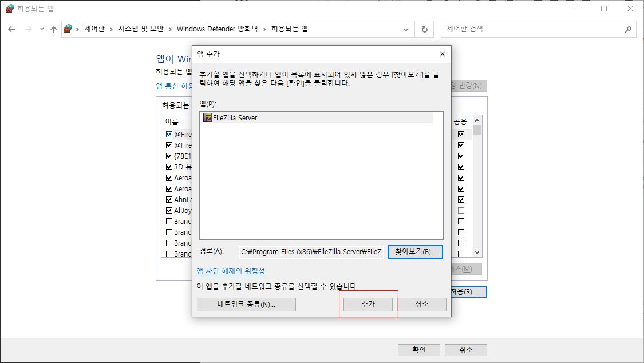The width and height of the screenshot is (644, 363).
Task: Toggle the AhnLa row checkbox
Action: (x=169, y=200)
